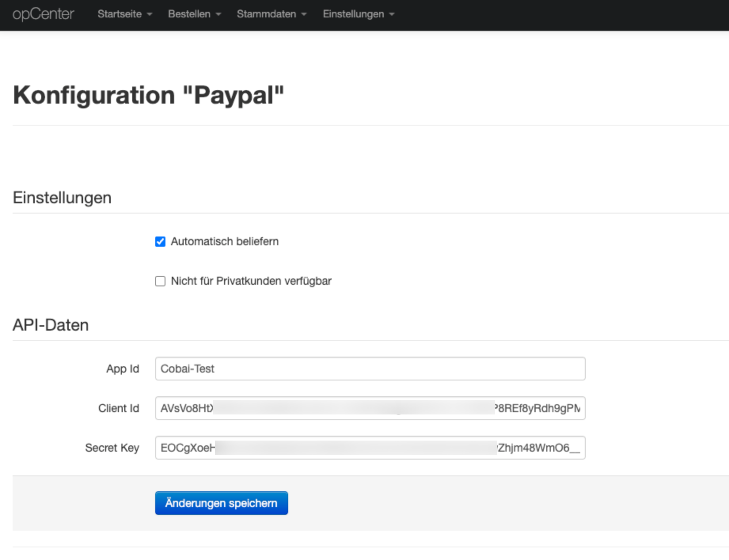The width and height of the screenshot is (729, 560).
Task: Click the API-Daten section heading
Action: (x=51, y=325)
